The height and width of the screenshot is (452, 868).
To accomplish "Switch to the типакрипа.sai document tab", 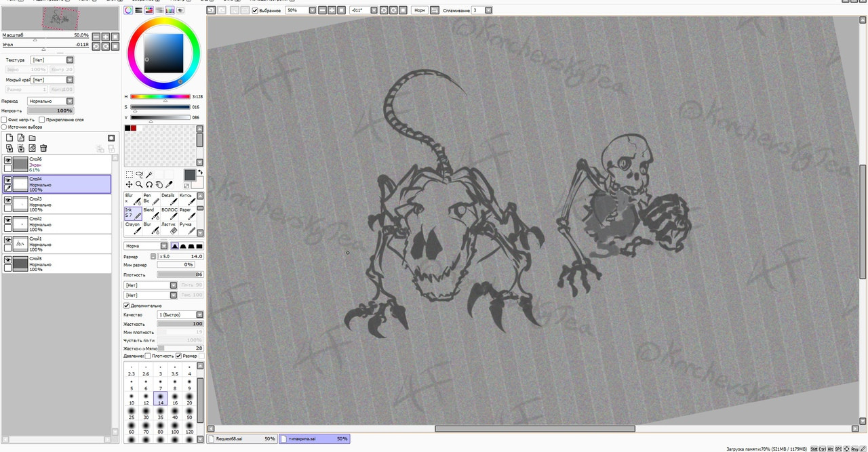I will click(315, 439).
